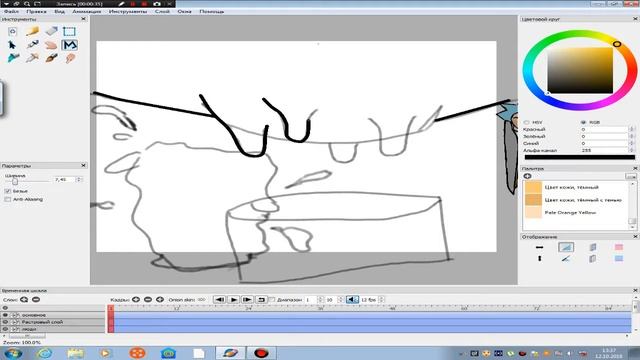Step the range start frame spinner
The width and height of the screenshot is (640, 360).
320,300
